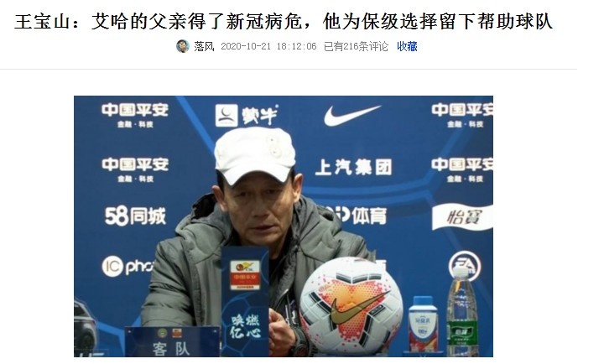Click the 收藏 bookmark link
Image resolution: width=604 pixels, height=364 pixels.
click(407, 47)
